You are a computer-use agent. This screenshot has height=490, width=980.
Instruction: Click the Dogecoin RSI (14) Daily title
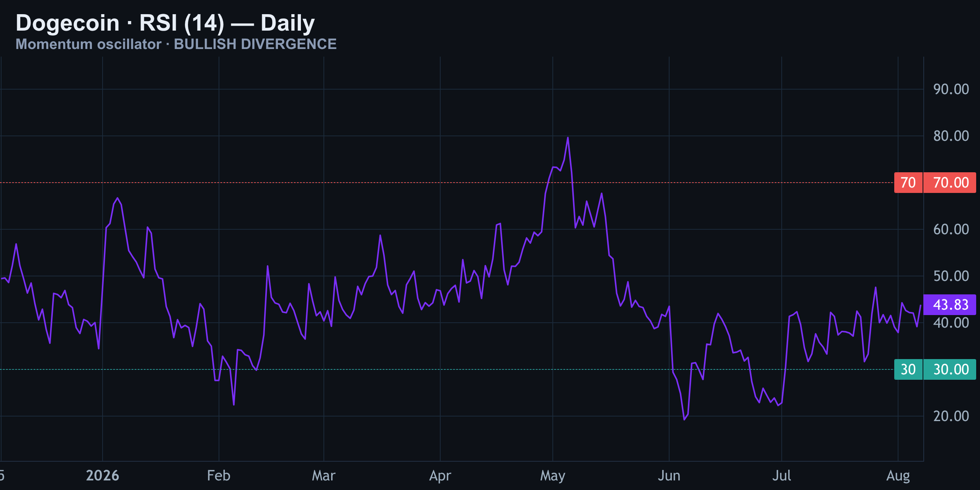click(165, 23)
